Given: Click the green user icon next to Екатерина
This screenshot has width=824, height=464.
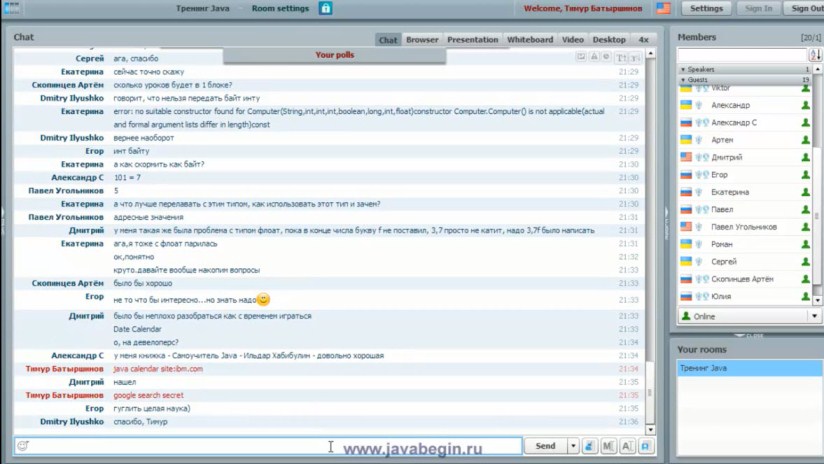Looking at the screenshot, I should [x=805, y=192].
